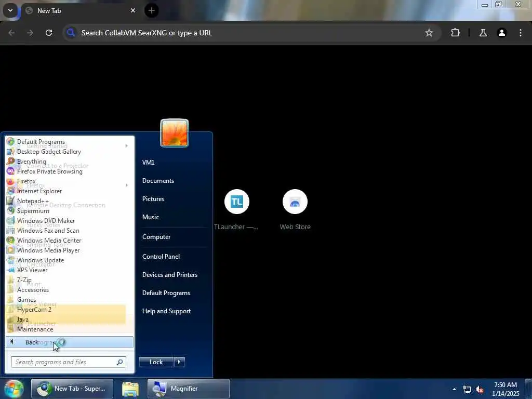The width and height of the screenshot is (532, 399).
Task: Click the user account flower picture
Action: [175, 133]
